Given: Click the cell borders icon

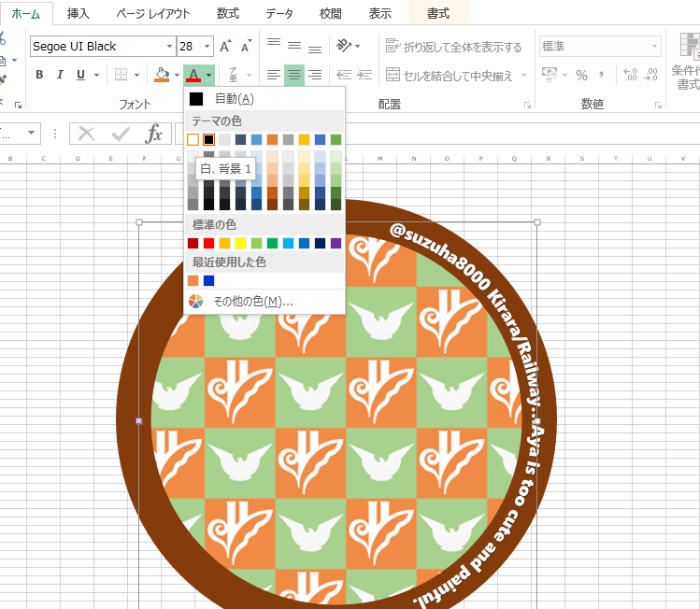Looking at the screenshot, I should (x=121, y=75).
